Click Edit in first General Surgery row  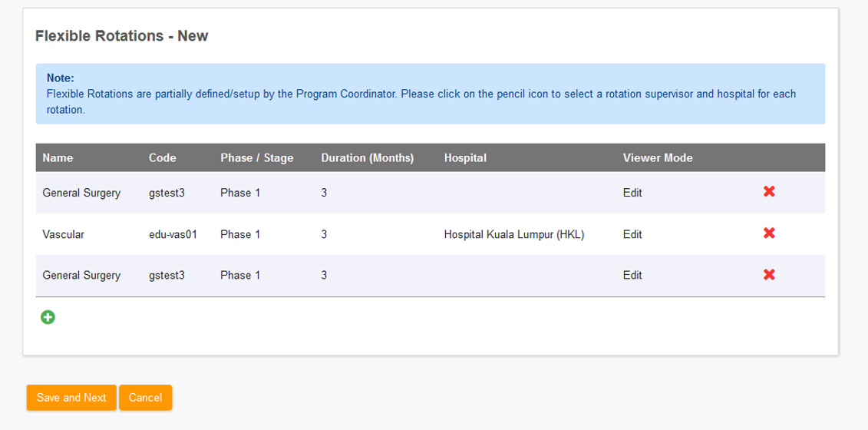tap(632, 193)
